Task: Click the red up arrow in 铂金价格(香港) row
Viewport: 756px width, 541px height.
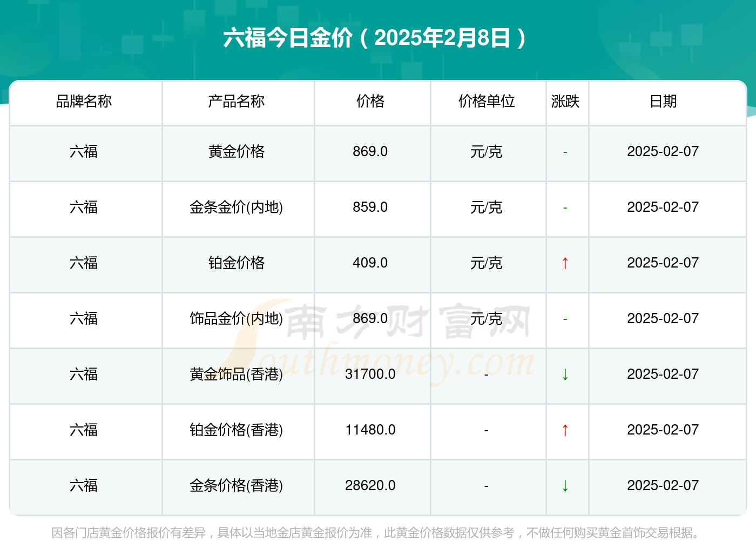Action: [x=565, y=430]
